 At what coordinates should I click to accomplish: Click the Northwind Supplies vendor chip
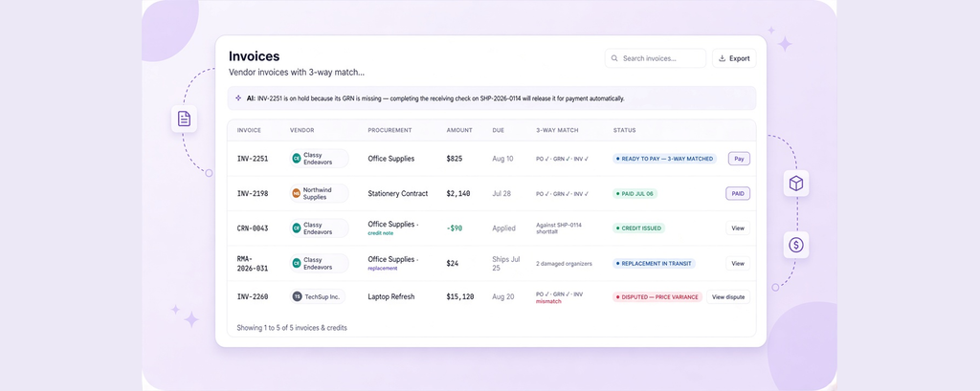pos(320,194)
